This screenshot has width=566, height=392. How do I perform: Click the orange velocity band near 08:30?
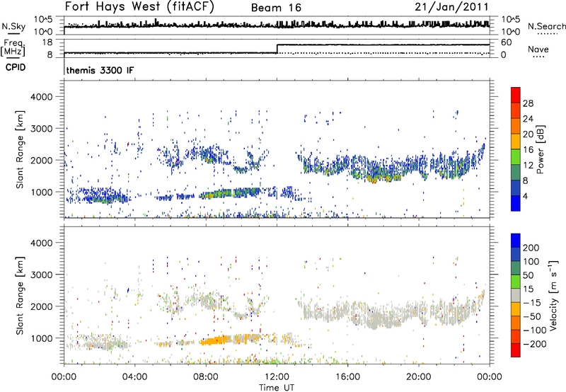click(x=216, y=340)
